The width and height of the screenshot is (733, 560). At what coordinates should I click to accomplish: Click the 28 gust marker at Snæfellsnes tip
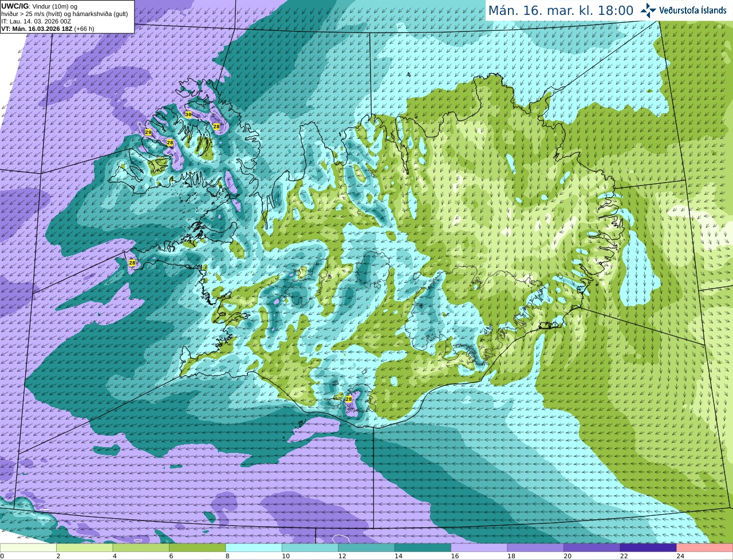coord(132,263)
